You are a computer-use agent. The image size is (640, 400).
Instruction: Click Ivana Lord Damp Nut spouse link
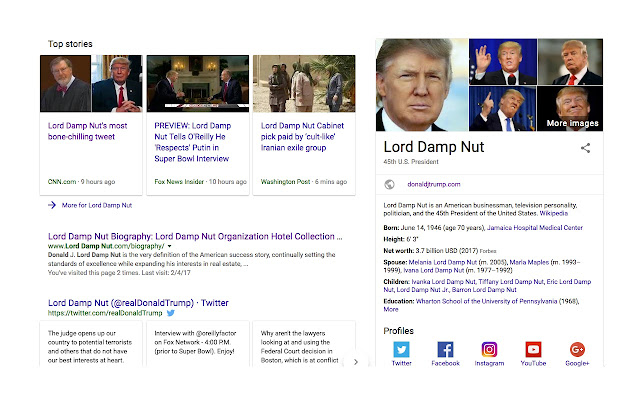tap(434, 270)
